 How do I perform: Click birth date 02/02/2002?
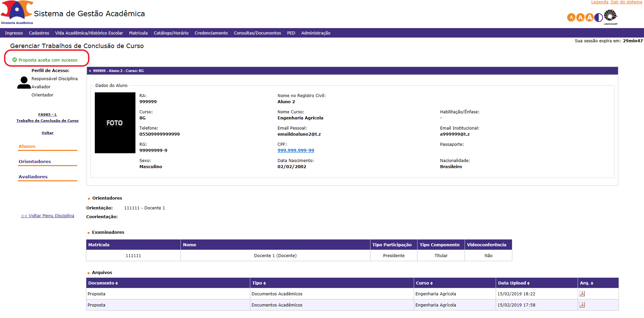click(x=292, y=166)
